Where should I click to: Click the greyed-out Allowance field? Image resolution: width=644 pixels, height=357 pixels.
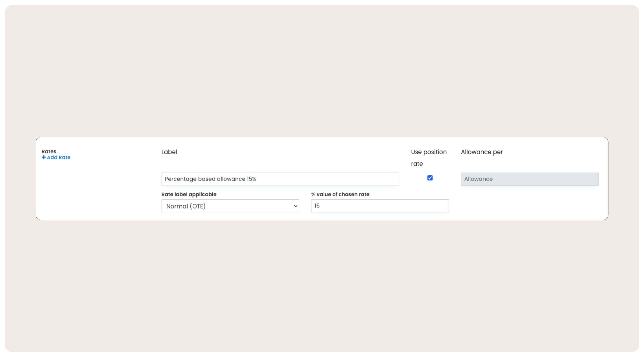coord(530,179)
